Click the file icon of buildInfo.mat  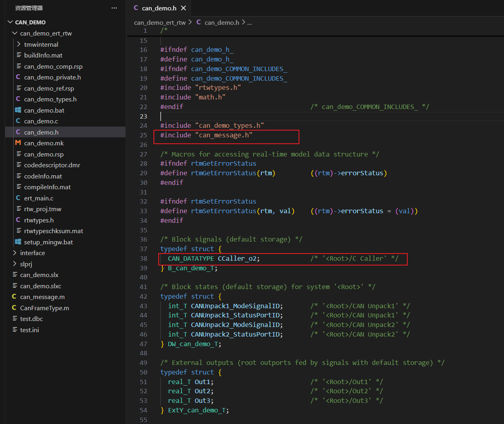click(x=19, y=55)
